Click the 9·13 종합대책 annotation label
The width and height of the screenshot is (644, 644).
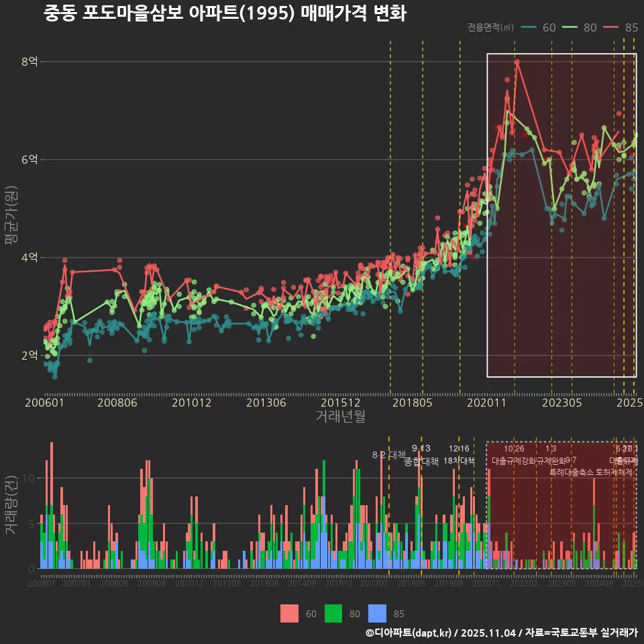click(x=421, y=455)
